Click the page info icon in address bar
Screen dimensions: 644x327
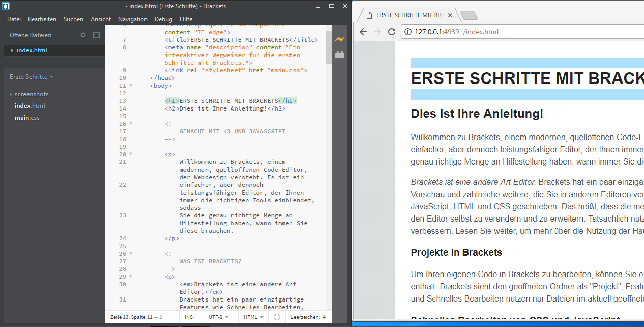[408, 32]
